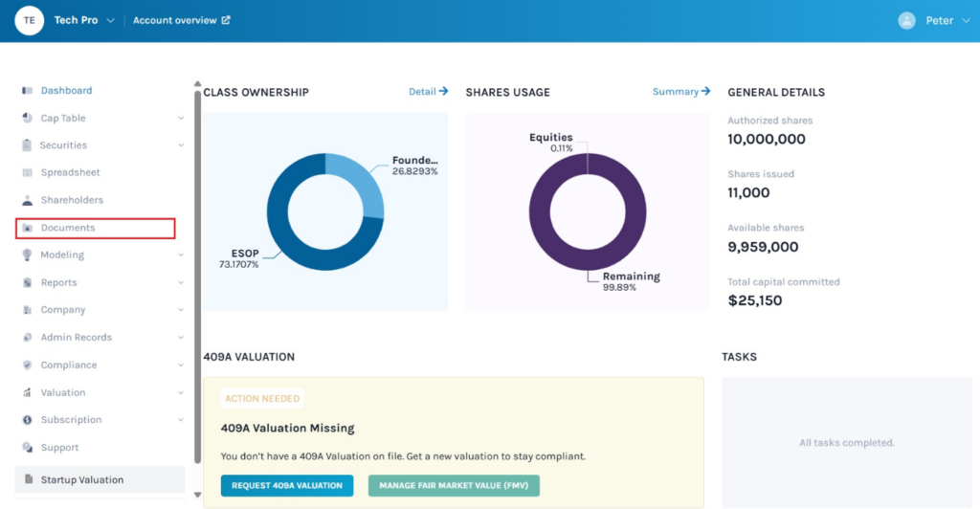Viewport: 980px width, 509px height.
Task: Click the TE company avatar
Action: pos(29,20)
